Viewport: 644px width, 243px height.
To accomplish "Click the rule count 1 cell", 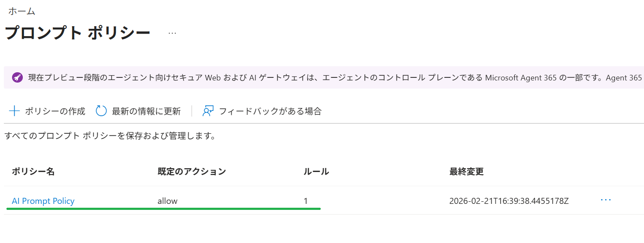I will [306, 201].
